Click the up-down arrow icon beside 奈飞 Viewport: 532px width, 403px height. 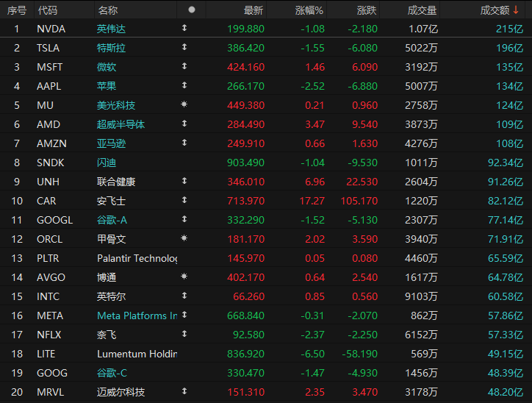point(184,334)
